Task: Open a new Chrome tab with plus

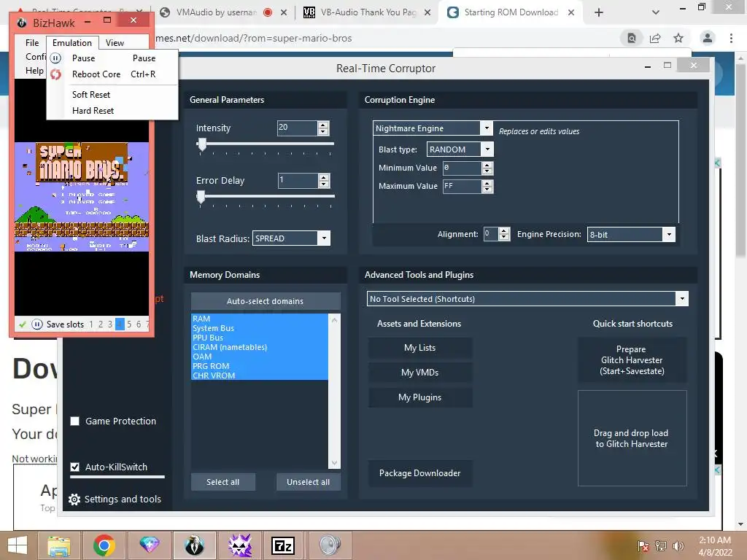Action: pos(599,12)
